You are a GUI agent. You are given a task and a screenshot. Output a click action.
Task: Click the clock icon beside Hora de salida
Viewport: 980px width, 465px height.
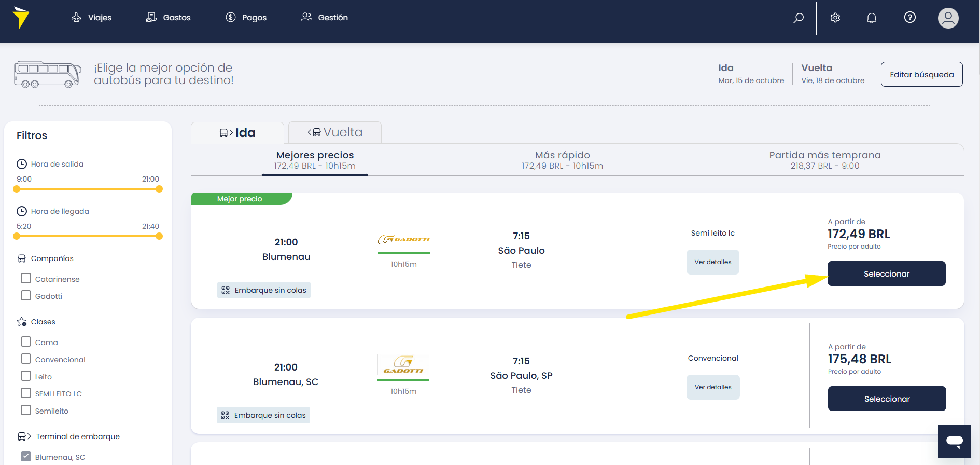pyautogui.click(x=22, y=164)
